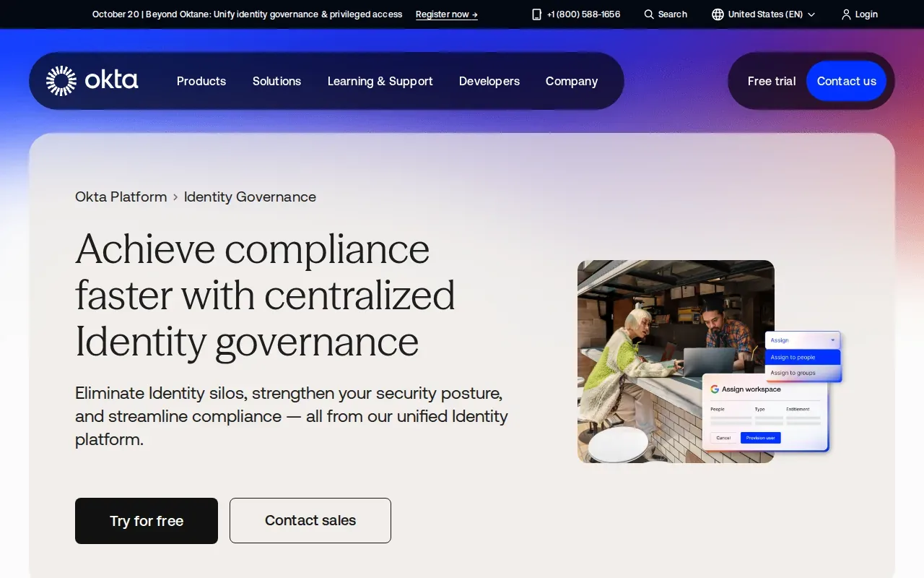The height and width of the screenshot is (578, 924).
Task: Click the magnifying glass search icon
Action: click(649, 14)
